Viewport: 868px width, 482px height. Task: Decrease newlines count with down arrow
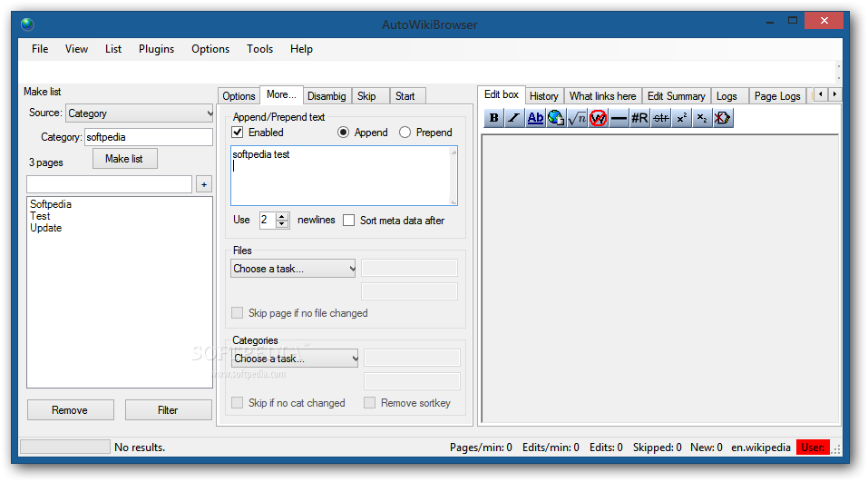click(x=282, y=224)
